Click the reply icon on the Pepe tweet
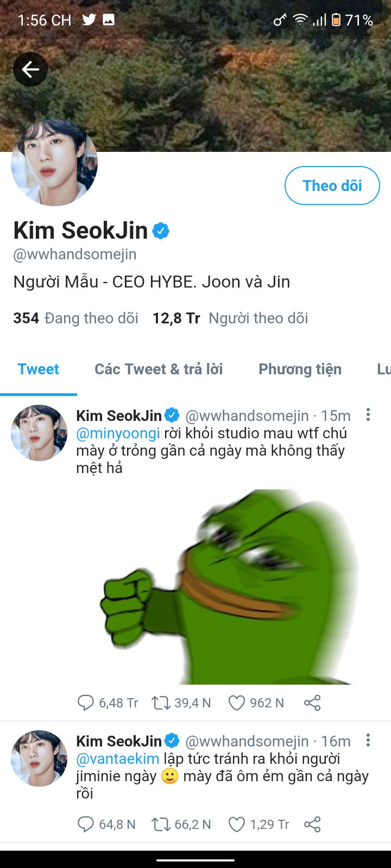This screenshot has width=391, height=868. point(86,703)
